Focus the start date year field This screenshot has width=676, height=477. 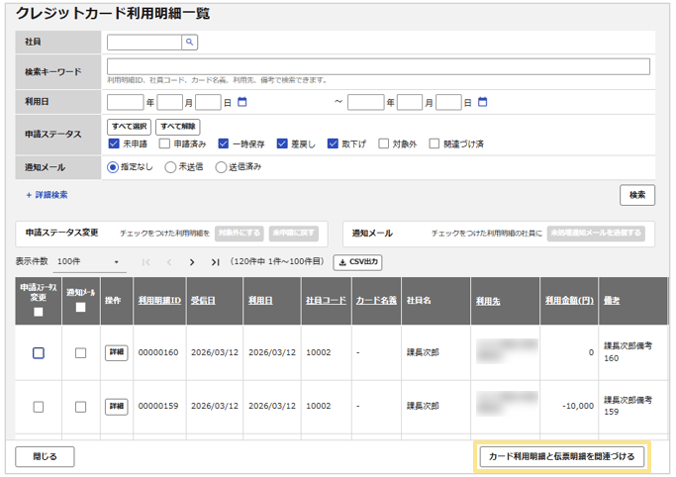(x=125, y=102)
